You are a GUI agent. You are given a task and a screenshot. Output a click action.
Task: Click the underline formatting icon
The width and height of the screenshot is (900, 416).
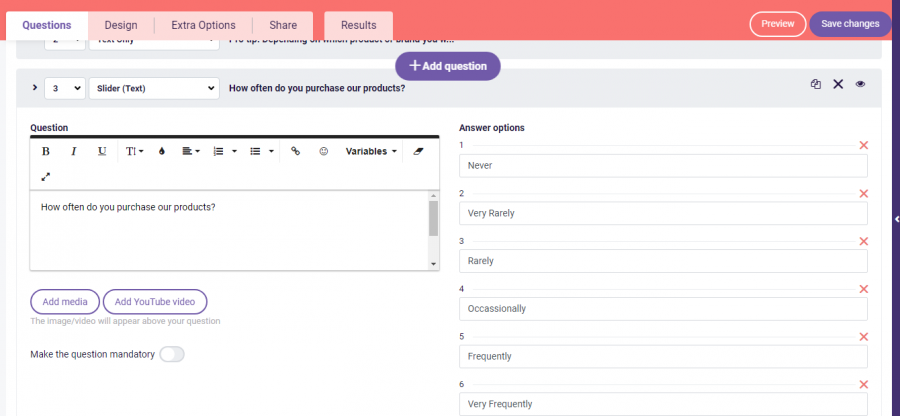[102, 151]
